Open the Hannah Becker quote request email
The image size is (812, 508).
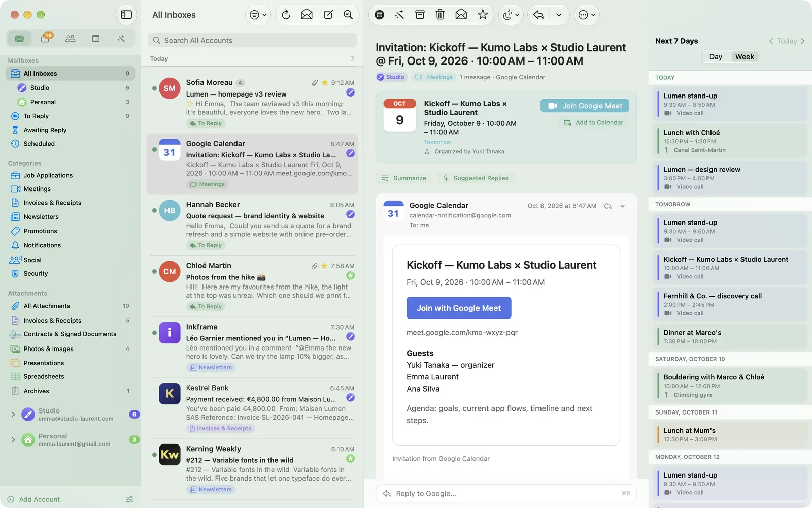252,225
